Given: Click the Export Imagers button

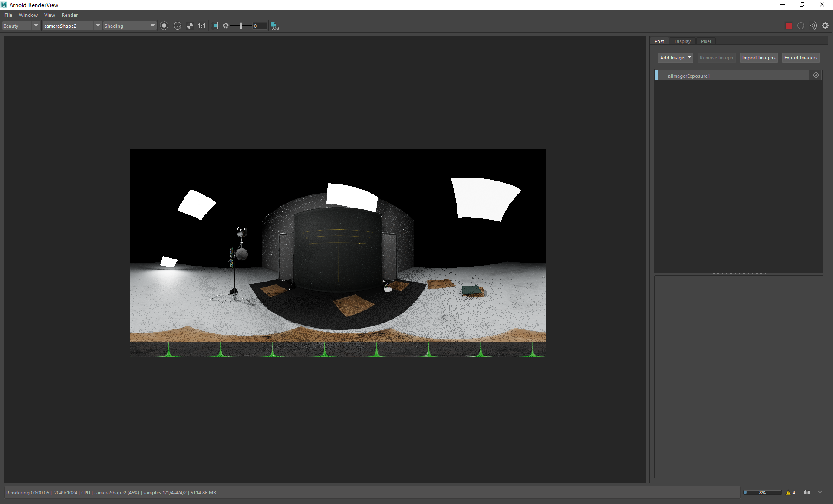Looking at the screenshot, I should point(800,58).
